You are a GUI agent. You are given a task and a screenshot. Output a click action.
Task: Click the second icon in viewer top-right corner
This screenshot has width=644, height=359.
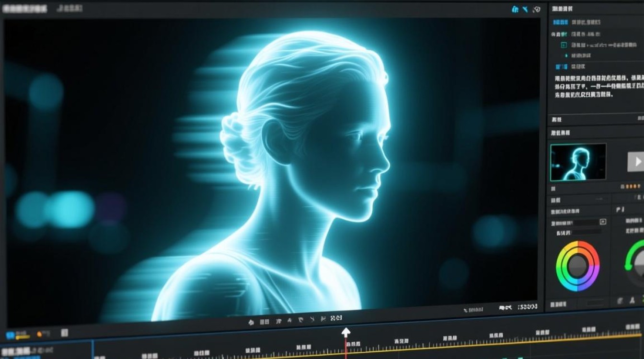(x=526, y=9)
